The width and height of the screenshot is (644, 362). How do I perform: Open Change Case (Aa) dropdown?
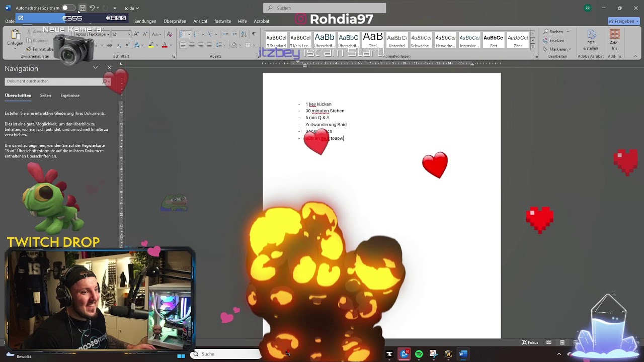[157, 34]
